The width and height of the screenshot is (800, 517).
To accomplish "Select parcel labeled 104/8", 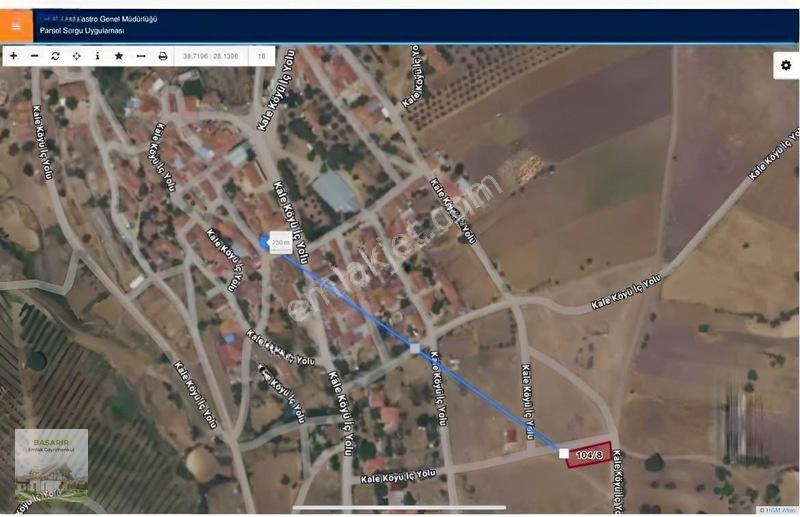I will point(589,455).
